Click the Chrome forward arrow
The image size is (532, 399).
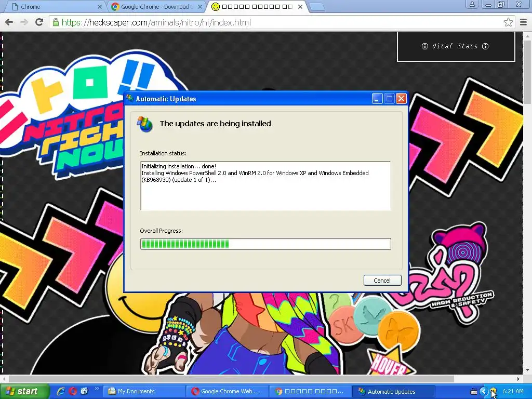coord(24,22)
